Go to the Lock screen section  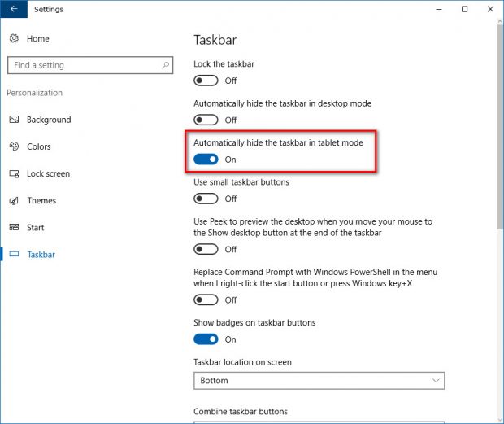click(x=48, y=173)
